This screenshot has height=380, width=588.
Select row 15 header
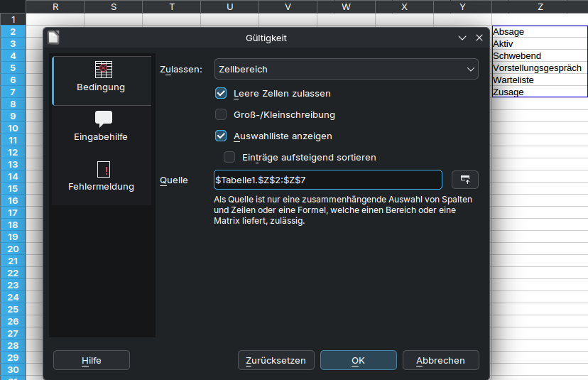tap(13, 188)
